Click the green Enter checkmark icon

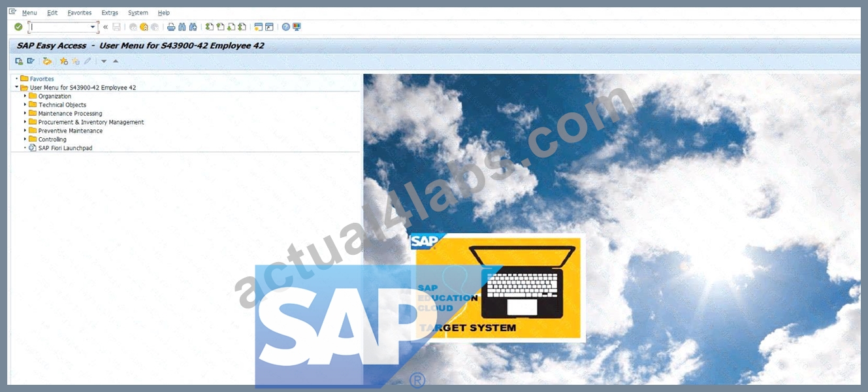pos(18,27)
